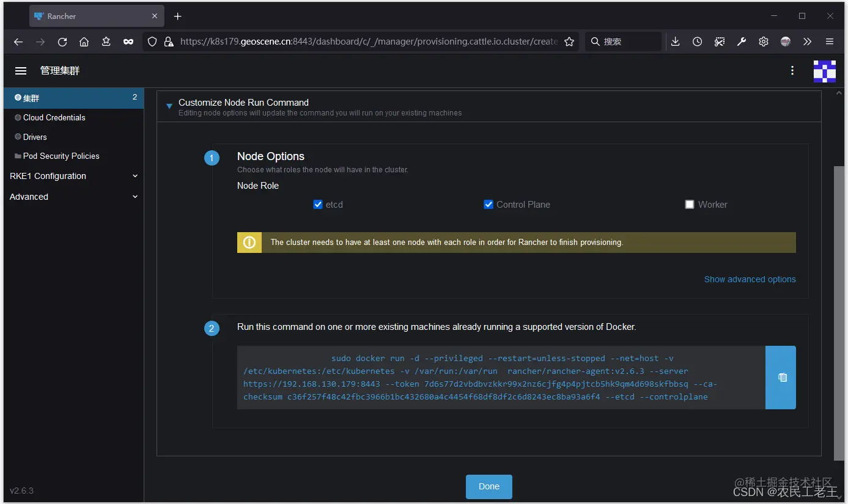Viewport: 848px width, 504px height.
Task: Open the browser application menu
Action: [830, 42]
